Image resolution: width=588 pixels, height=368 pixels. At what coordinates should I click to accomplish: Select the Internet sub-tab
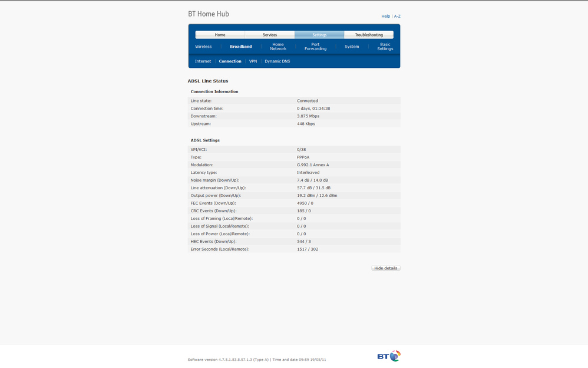[203, 61]
